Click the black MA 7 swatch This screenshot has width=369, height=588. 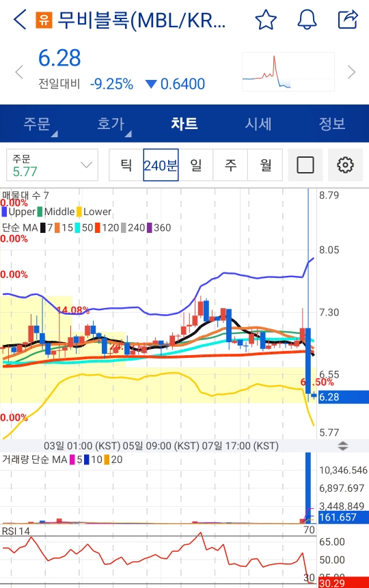pyautogui.click(x=43, y=227)
